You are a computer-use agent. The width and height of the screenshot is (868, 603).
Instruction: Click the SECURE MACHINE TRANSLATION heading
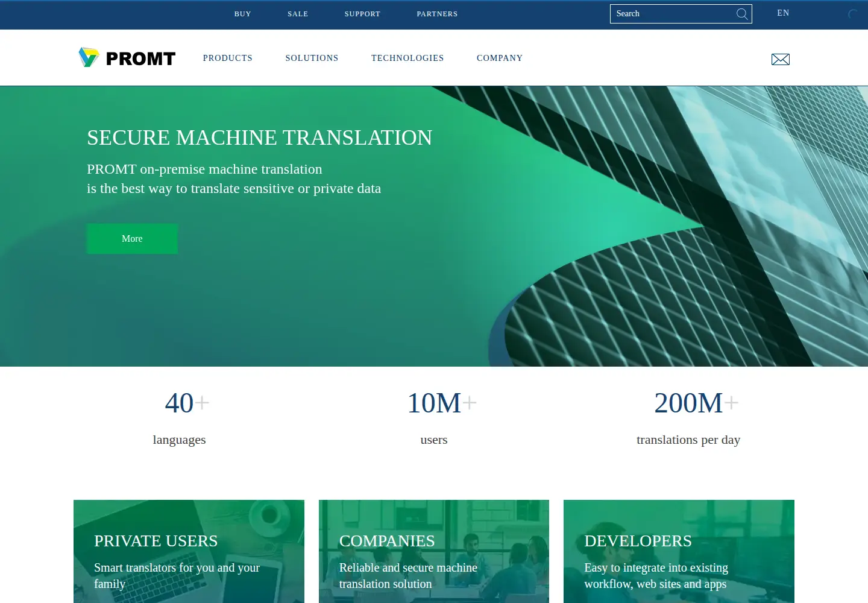tap(260, 137)
